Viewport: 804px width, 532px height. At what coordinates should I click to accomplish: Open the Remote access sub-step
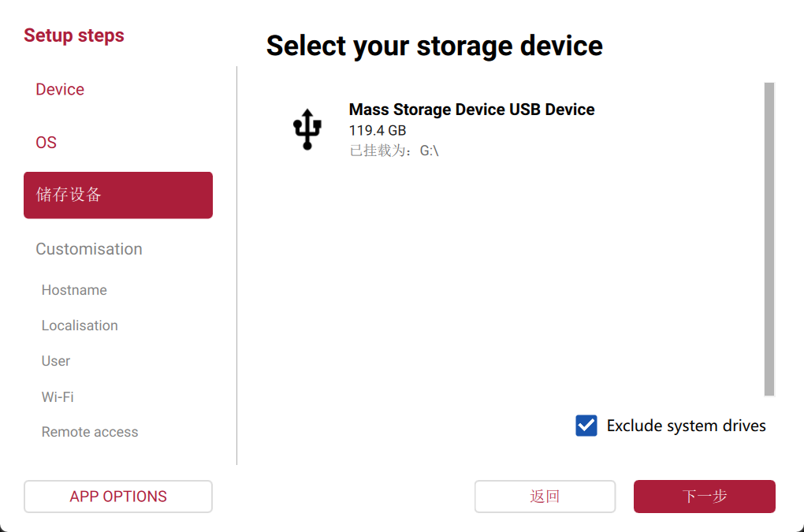[90, 432]
